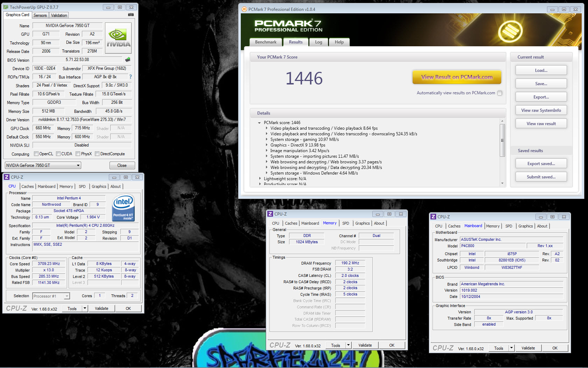Click the DRAM Frequency 190.2 MHz value

pos(350,263)
